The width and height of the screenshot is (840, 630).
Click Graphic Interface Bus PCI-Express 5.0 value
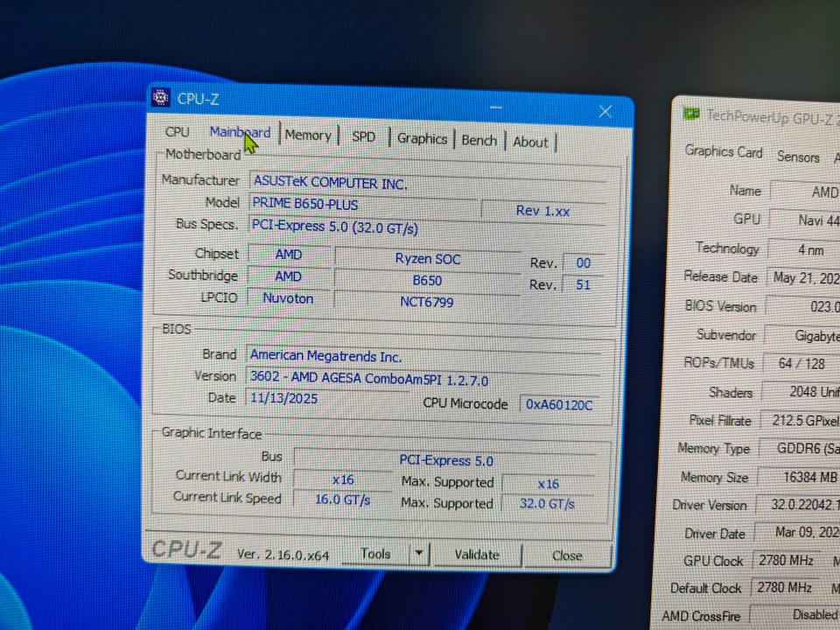pyautogui.click(x=445, y=459)
